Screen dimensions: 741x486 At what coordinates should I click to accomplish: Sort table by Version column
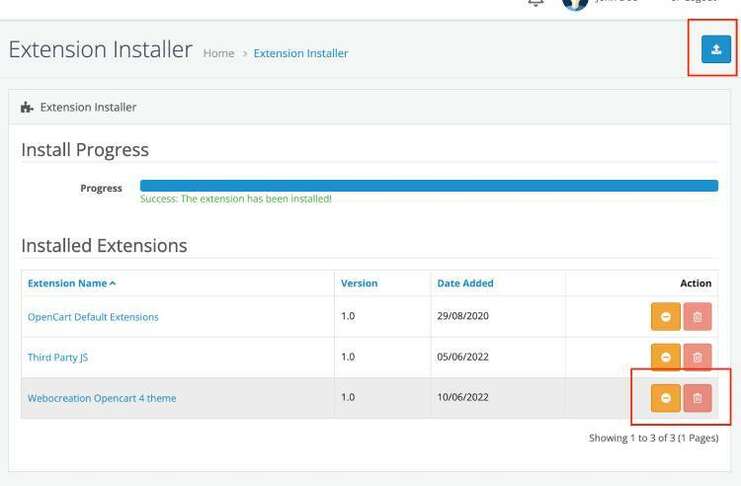(x=359, y=283)
